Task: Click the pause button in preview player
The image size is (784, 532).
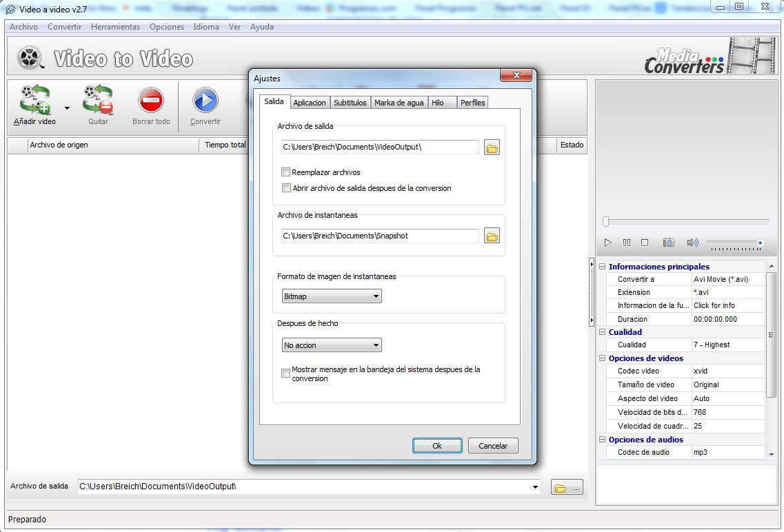Action: 627,243
